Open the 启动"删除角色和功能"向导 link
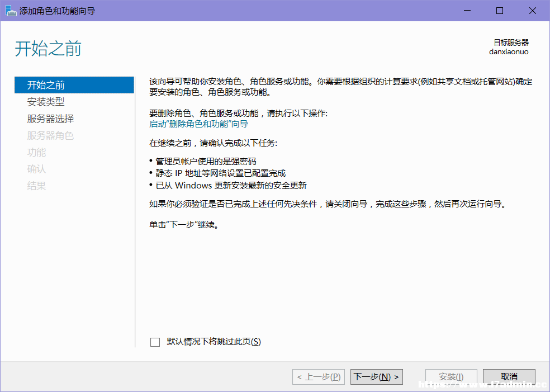 coord(199,124)
